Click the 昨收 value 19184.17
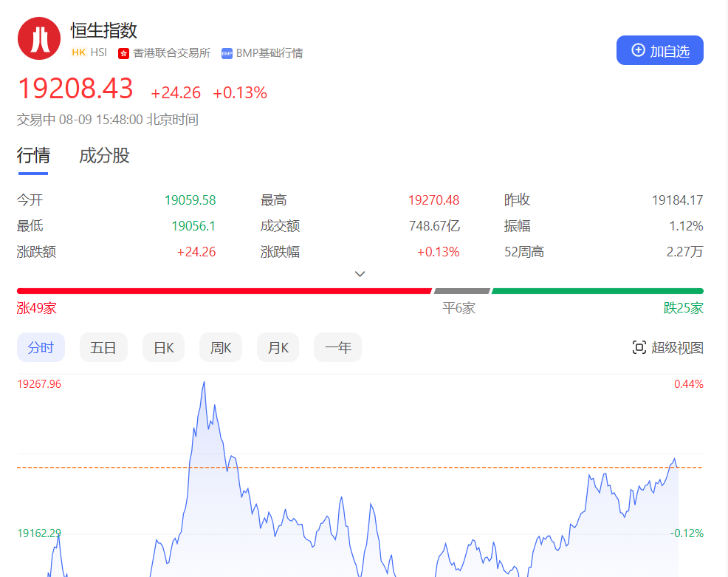This screenshot has height=577, width=728. point(677,200)
